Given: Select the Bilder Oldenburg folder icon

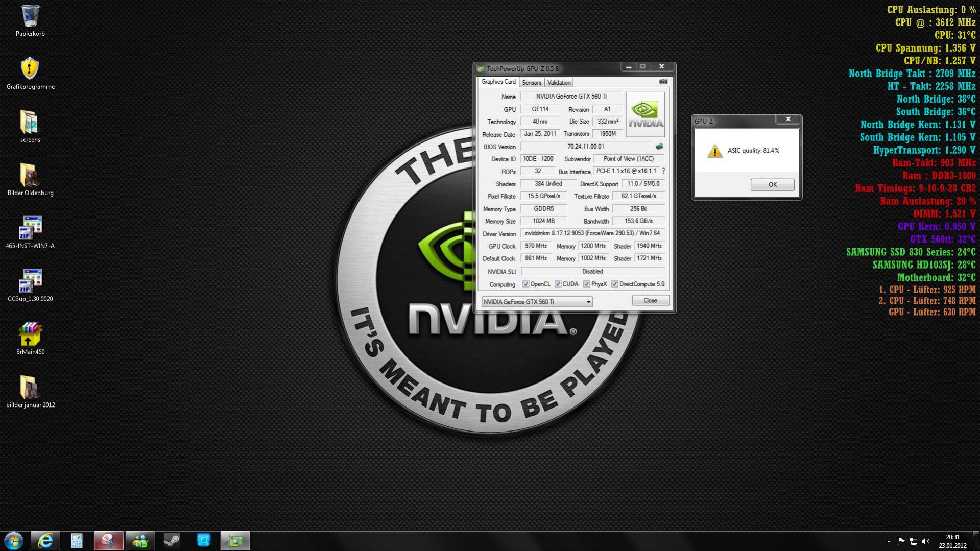Looking at the screenshot, I should click(30, 175).
